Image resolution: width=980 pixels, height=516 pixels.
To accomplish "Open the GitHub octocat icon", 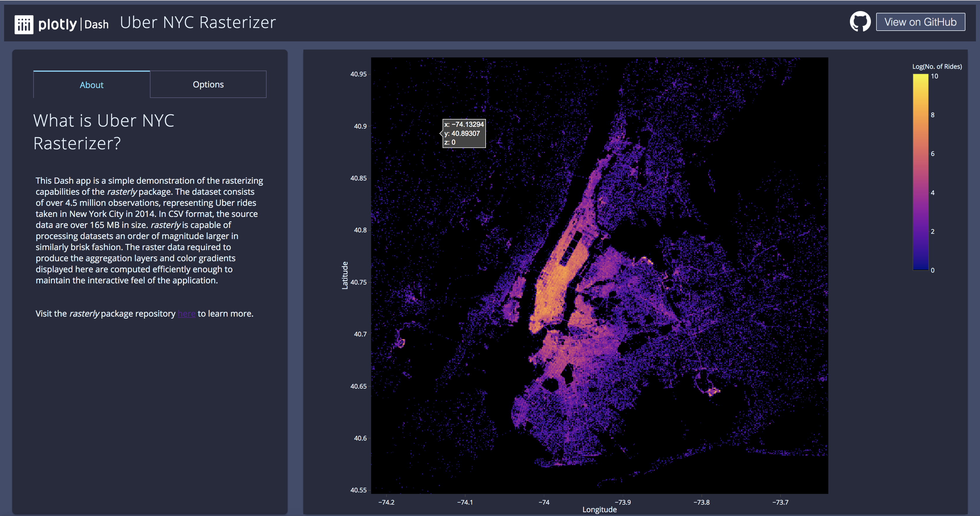I will tap(860, 21).
